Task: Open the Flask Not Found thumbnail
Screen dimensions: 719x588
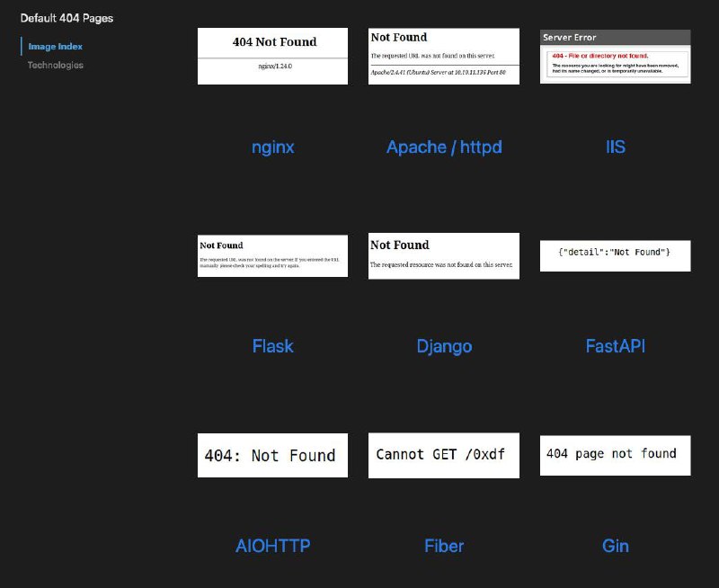Action: [x=272, y=256]
